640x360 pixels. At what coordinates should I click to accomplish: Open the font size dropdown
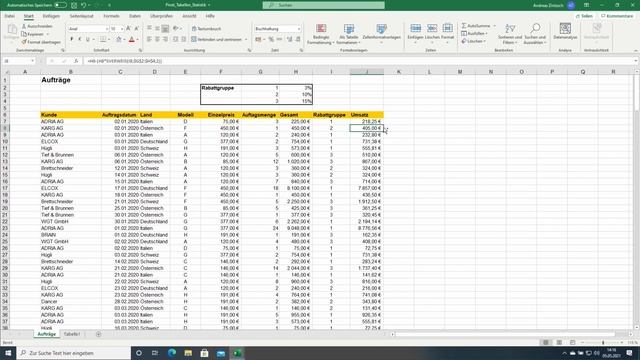(122, 29)
